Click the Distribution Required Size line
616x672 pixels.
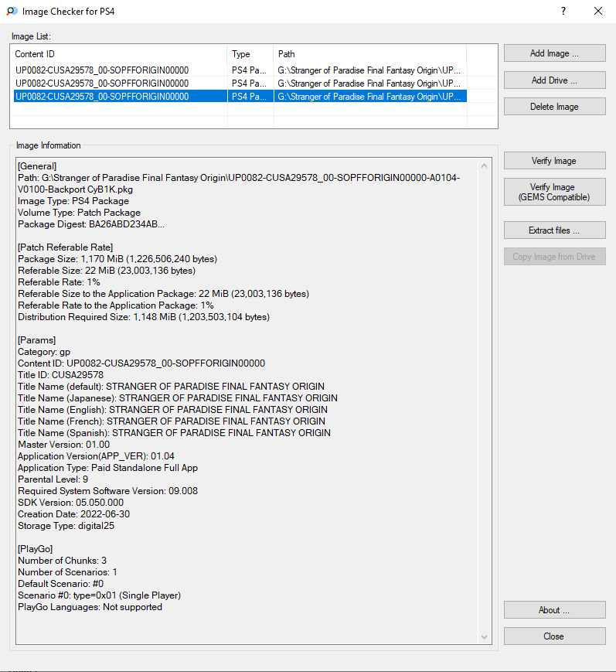coord(144,317)
